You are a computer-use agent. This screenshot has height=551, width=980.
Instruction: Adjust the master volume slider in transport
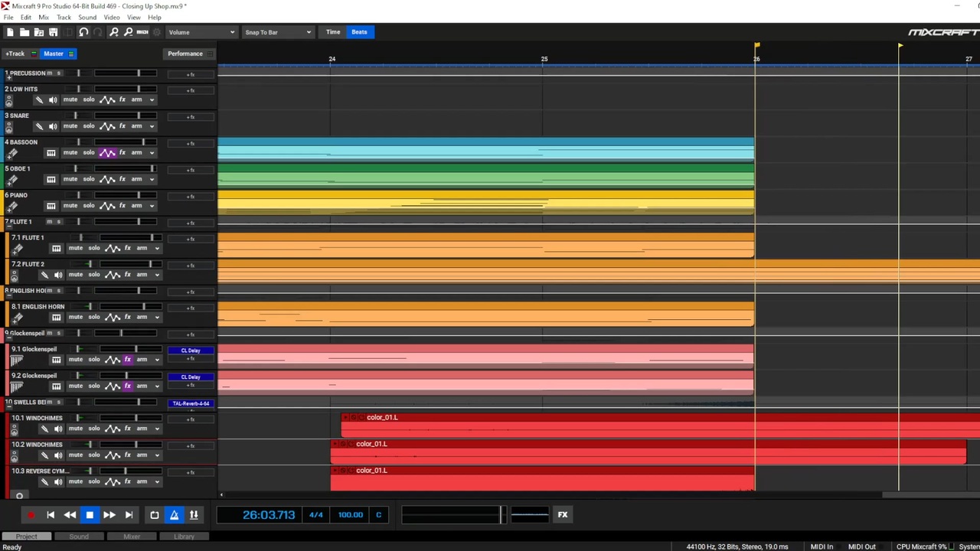[452, 515]
